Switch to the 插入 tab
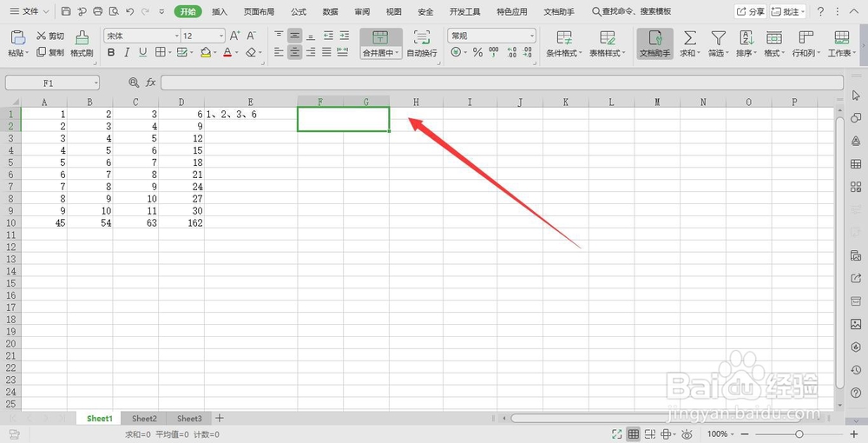 tap(220, 11)
